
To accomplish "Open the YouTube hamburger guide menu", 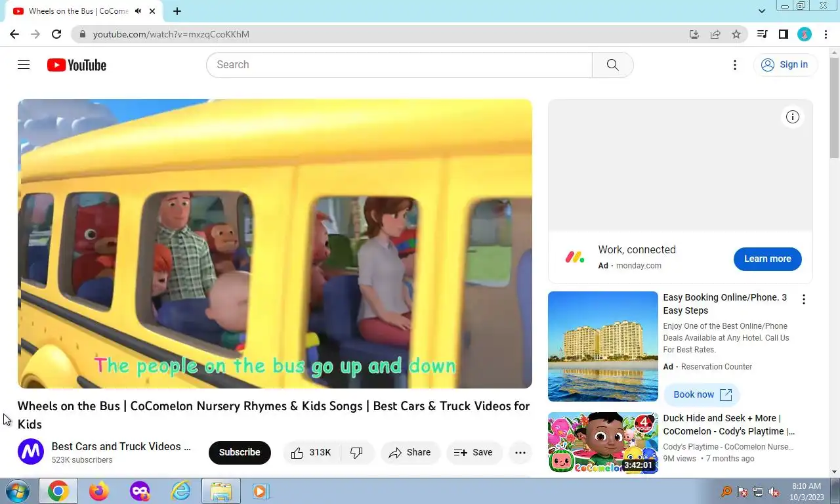I will point(24,64).
